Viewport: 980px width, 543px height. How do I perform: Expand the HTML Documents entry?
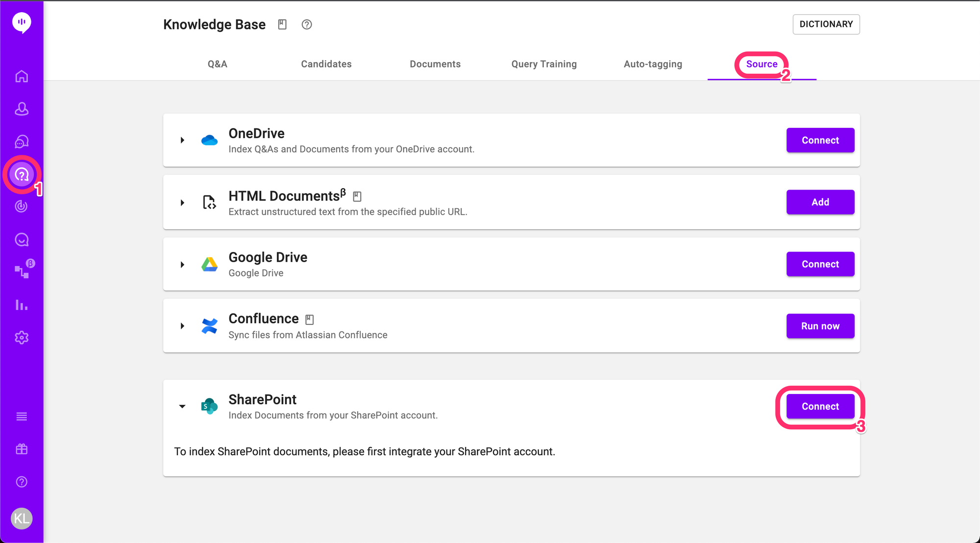[182, 202]
